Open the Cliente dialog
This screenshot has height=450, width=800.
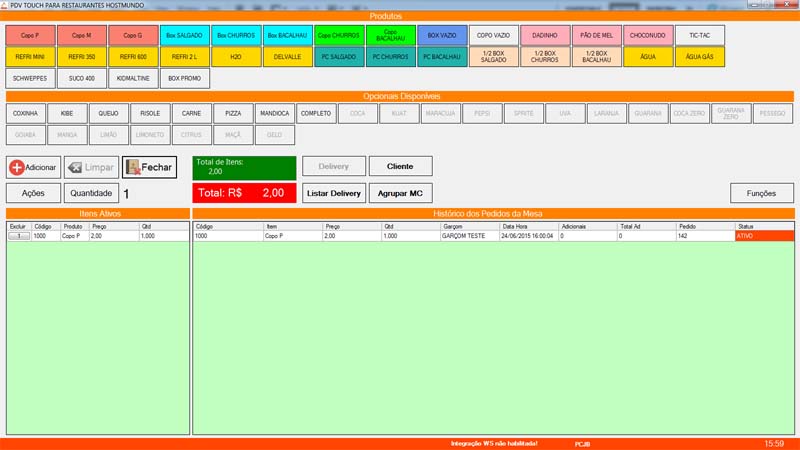400,166
